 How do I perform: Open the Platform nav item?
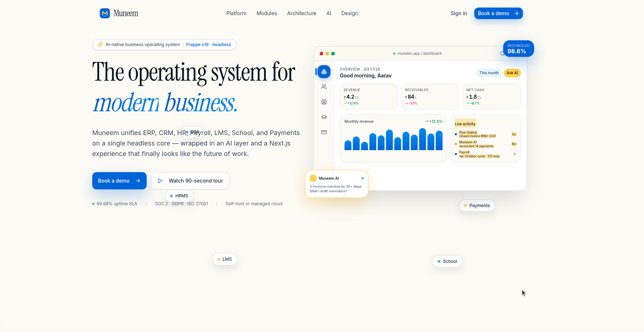[236, 13]
